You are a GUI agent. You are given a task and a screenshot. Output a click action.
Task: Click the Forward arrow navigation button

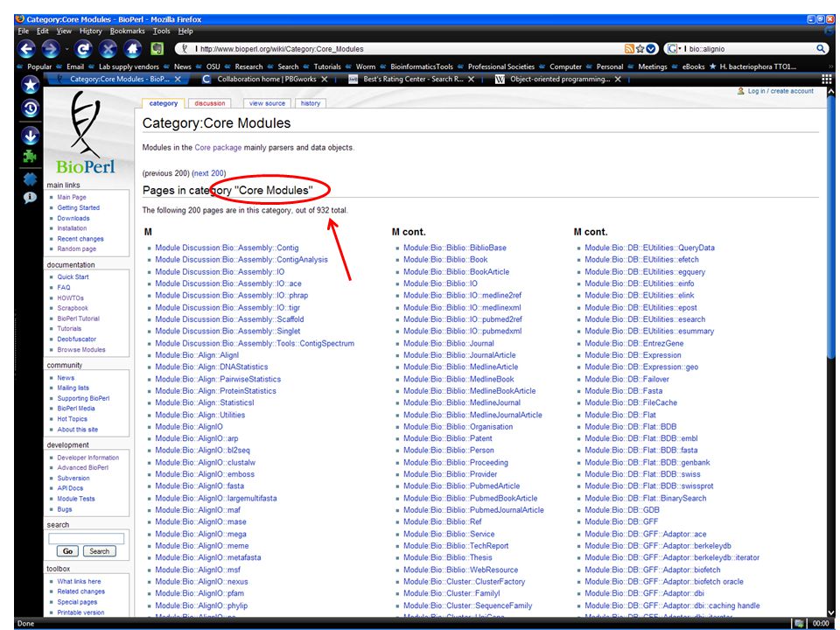click(51, 49)
